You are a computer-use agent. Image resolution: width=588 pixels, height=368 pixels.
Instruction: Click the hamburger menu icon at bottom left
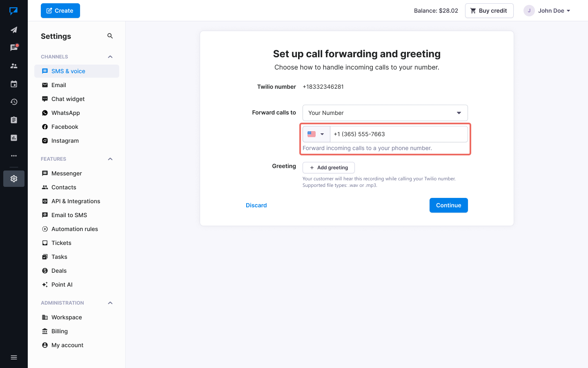click(14, 357)
